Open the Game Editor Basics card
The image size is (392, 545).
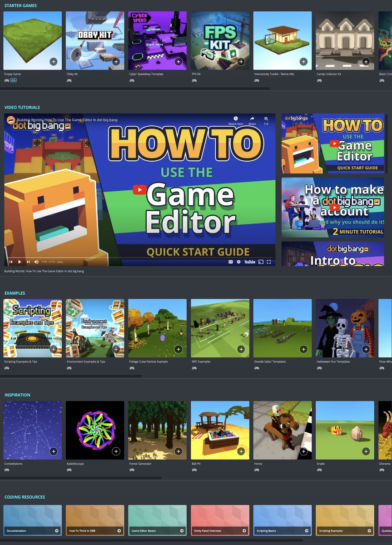point(158,520)
